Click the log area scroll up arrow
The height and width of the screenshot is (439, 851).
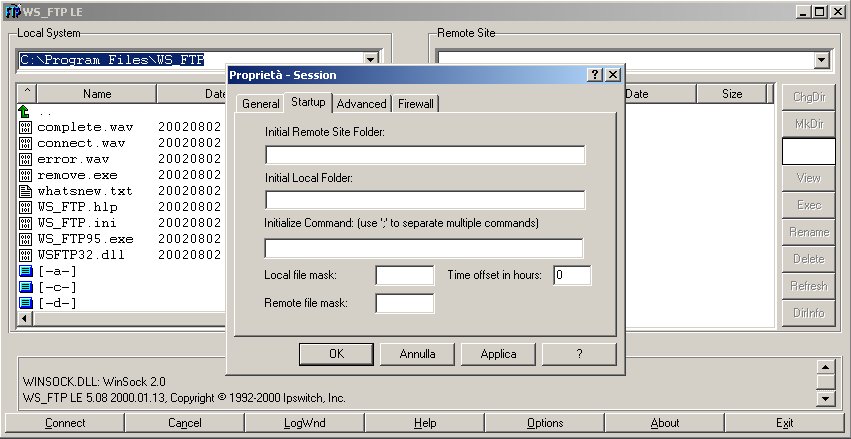click(x=825, y=367)
